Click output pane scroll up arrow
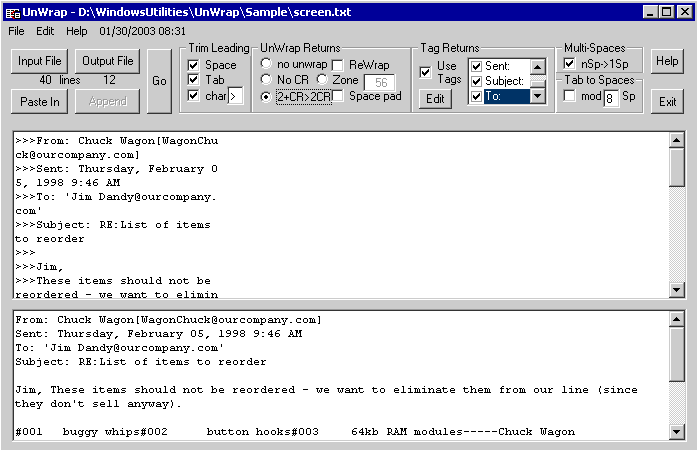Viewport: 697px width, 450px height. (x=677, y=319)
